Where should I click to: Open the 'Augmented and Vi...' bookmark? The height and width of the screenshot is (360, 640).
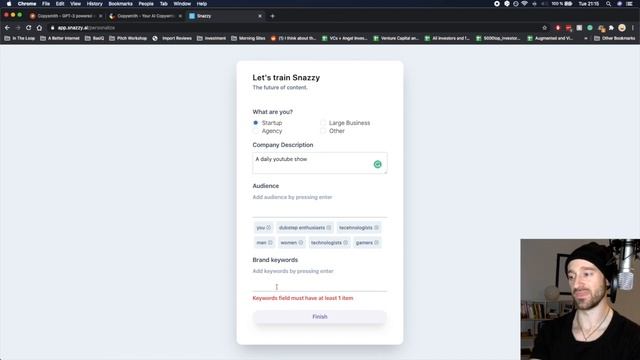pos(550,38)
